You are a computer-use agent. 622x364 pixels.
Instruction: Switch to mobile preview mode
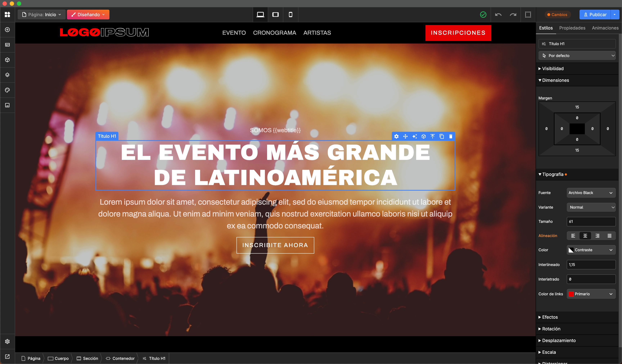click(x=290, y=15)
